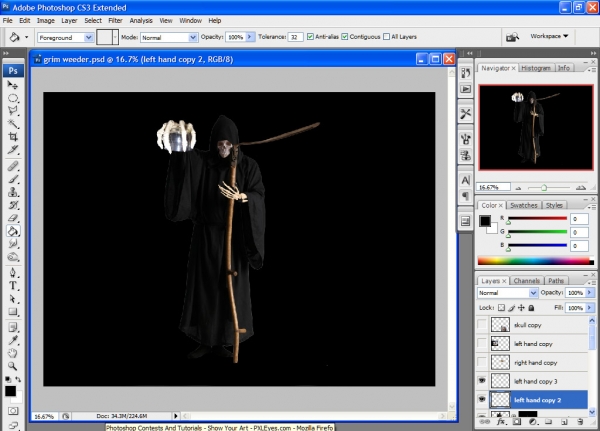Click the Go to Bridge icon

click(x=512, y=37)
